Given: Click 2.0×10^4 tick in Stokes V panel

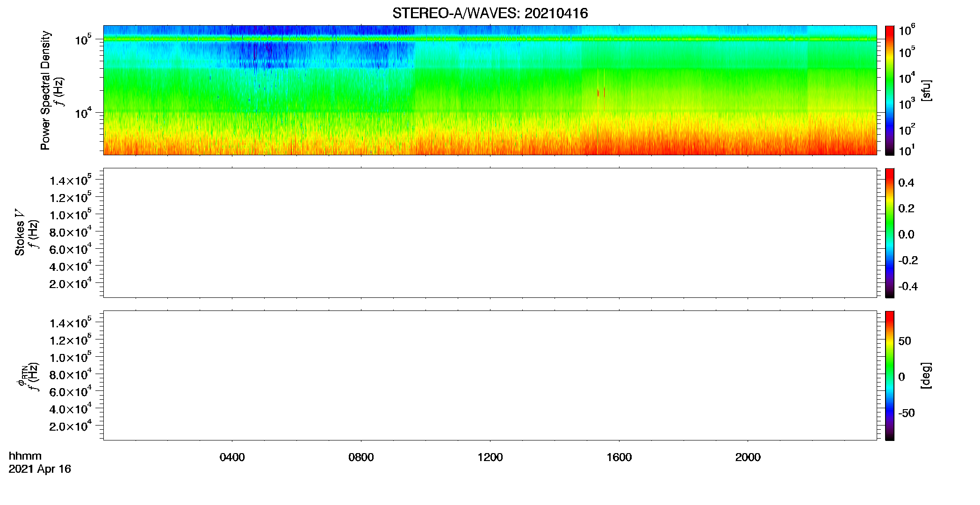Looking at the screenshot, I should coord(71,283).
